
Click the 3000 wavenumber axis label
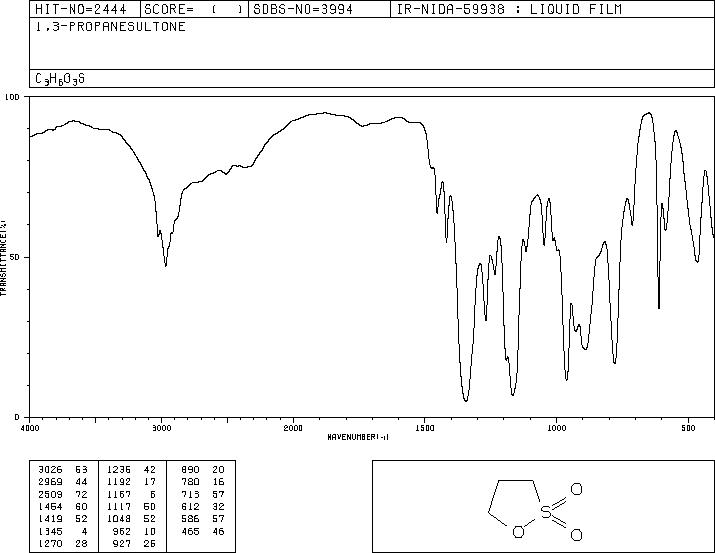coord(161,428)
